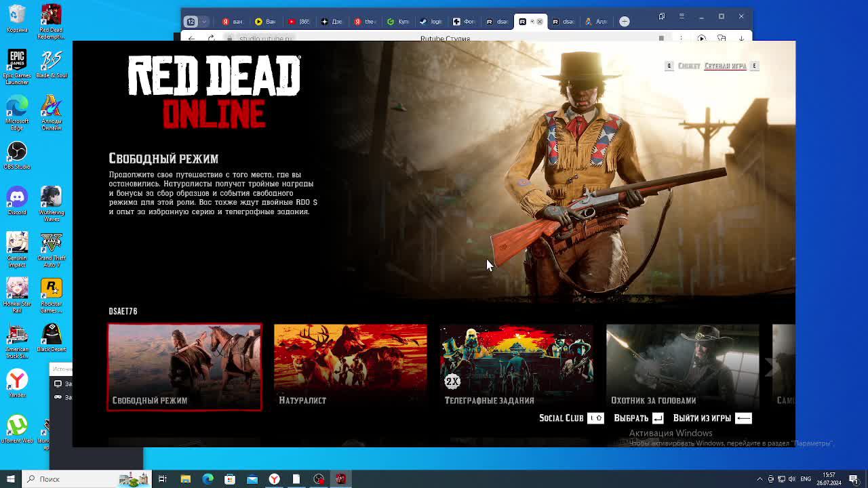The height and width of the screenshot is (488, 868).
Task: Choose the Телеграфные задания tile
Action: pos(516,367)
